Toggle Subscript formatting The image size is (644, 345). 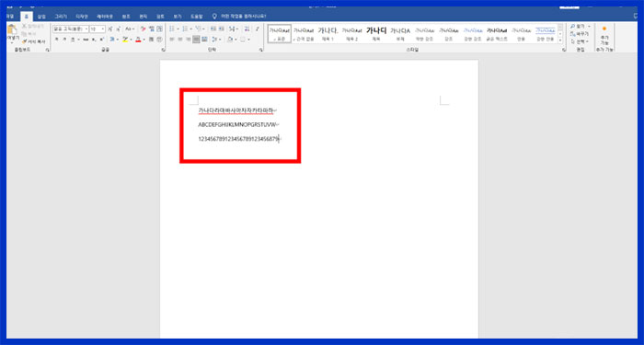pos(94,40)
